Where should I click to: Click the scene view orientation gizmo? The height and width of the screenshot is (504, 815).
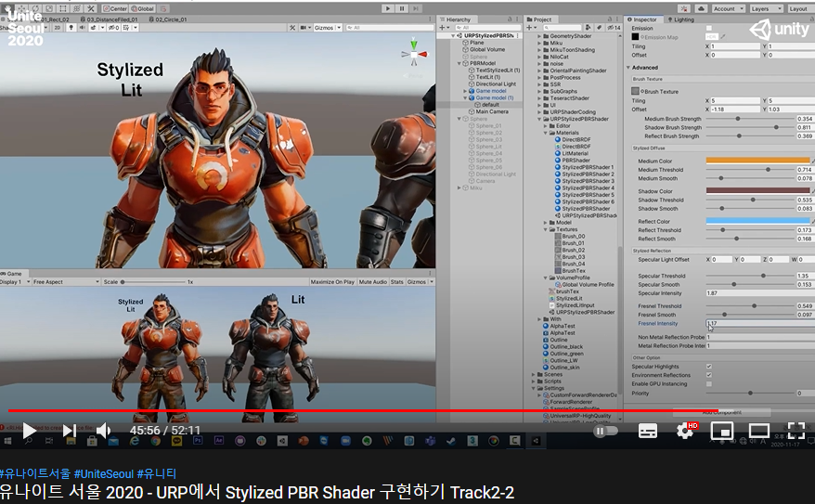(414, 52)
